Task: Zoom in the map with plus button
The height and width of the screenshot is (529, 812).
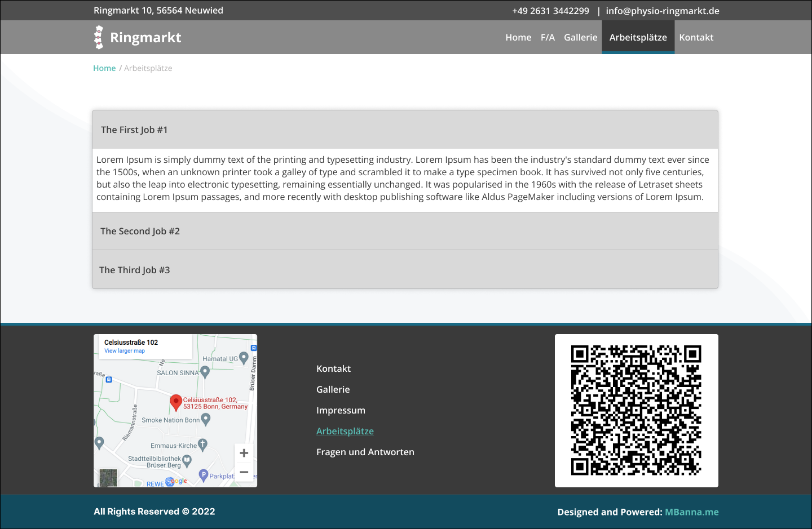Action: click(244, 453)
